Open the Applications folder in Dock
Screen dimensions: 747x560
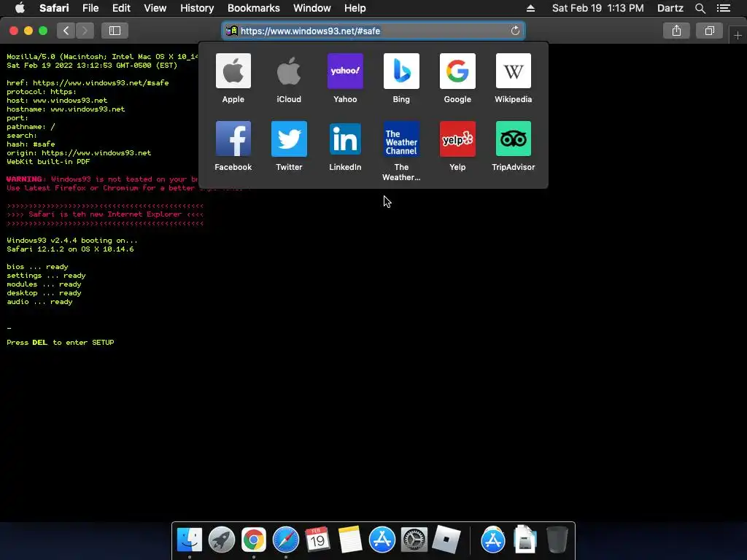click(492, 540)
